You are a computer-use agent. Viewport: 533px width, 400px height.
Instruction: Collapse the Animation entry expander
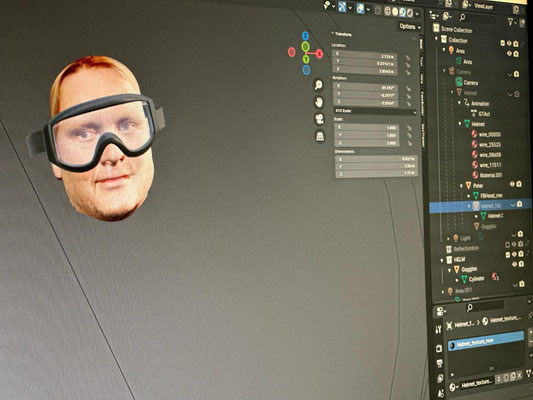coord(459,103)
